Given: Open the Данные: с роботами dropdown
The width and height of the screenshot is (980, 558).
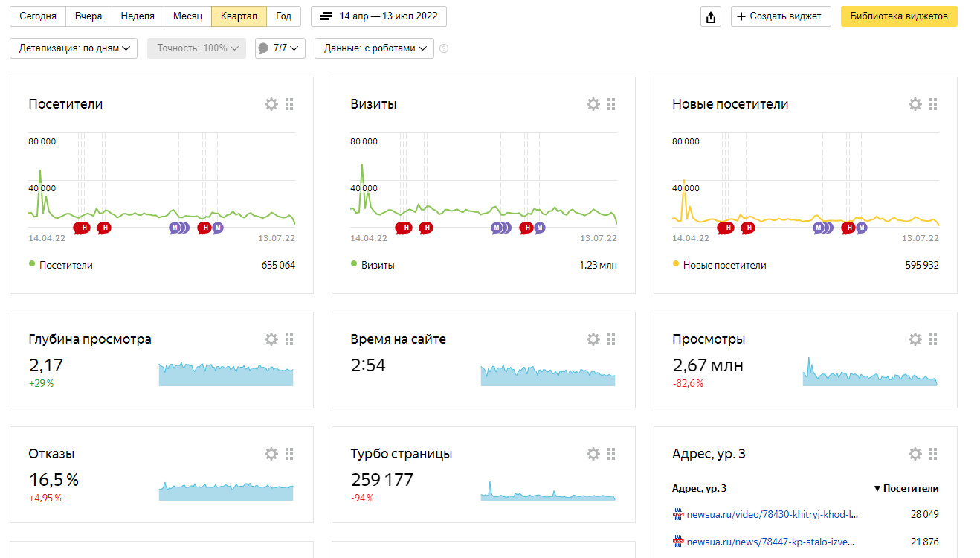Looking at the screenshot, I should pyautogui.click(x=374, y=48).
